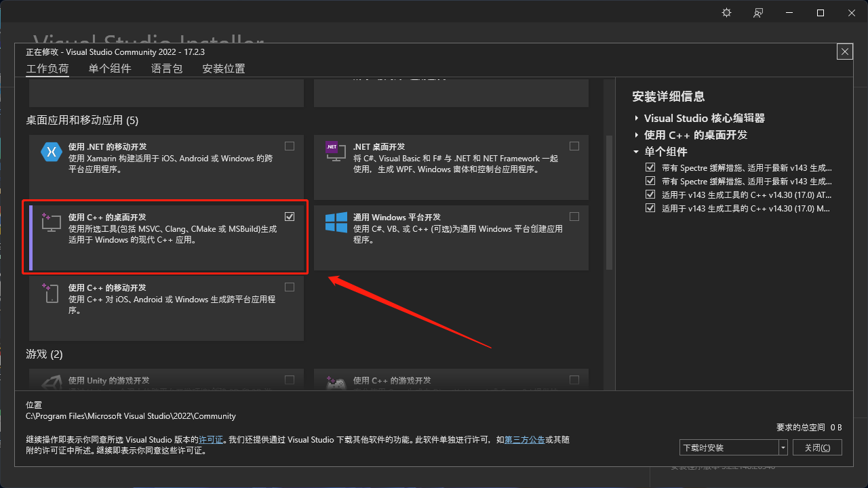Expand Visual Studio 核心编辑器 section
Viewport: 868px width, 488px height.
[637, 118]
